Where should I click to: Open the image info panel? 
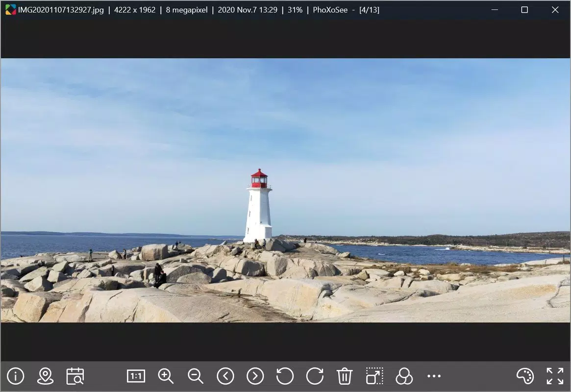click(x=16, y=376)
